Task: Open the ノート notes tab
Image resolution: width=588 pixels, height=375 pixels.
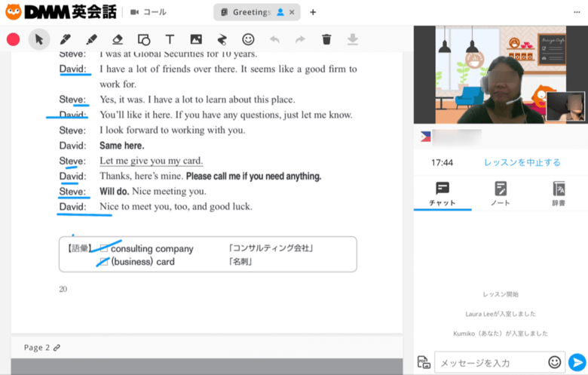Action: pyautogui.click(x=501, y=194)
